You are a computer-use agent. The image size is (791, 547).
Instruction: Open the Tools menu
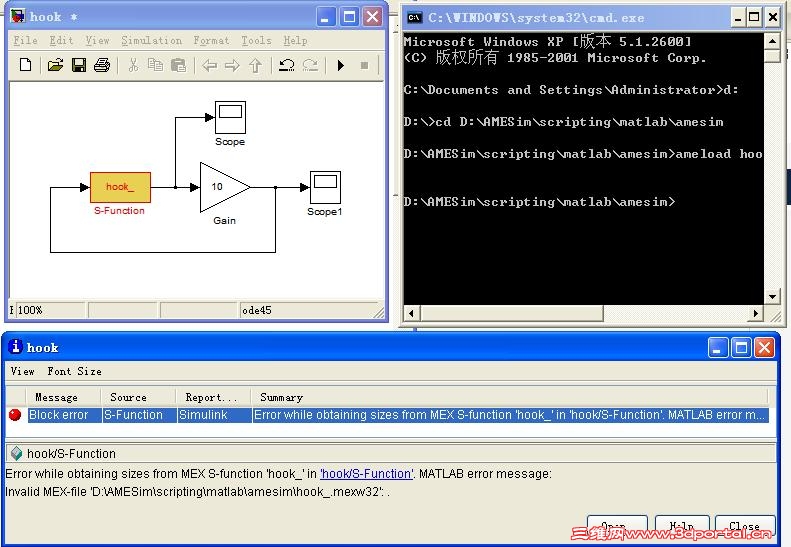pyautogui.click(x=256, y=40)
